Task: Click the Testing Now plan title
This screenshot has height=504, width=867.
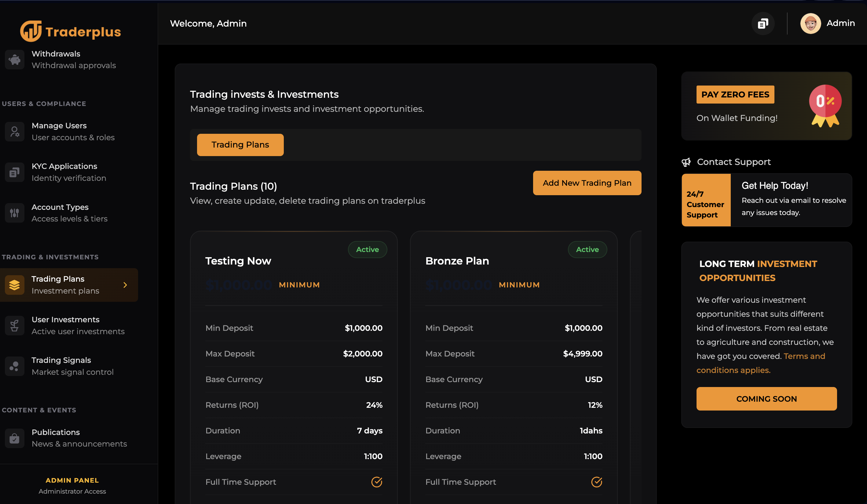Action: coord(238,261)
